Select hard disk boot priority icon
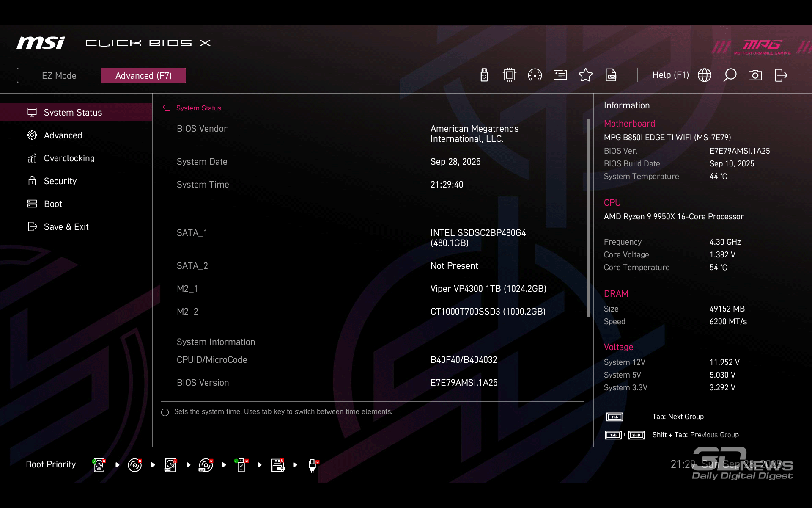The height and width of the screenshot is (508, 812). [99, 465]
